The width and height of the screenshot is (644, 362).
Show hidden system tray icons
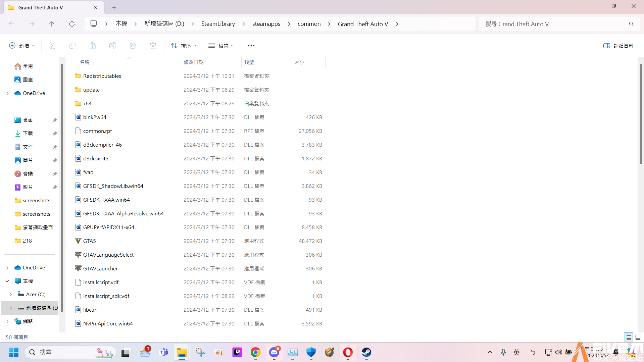click(x=490, y=352)
